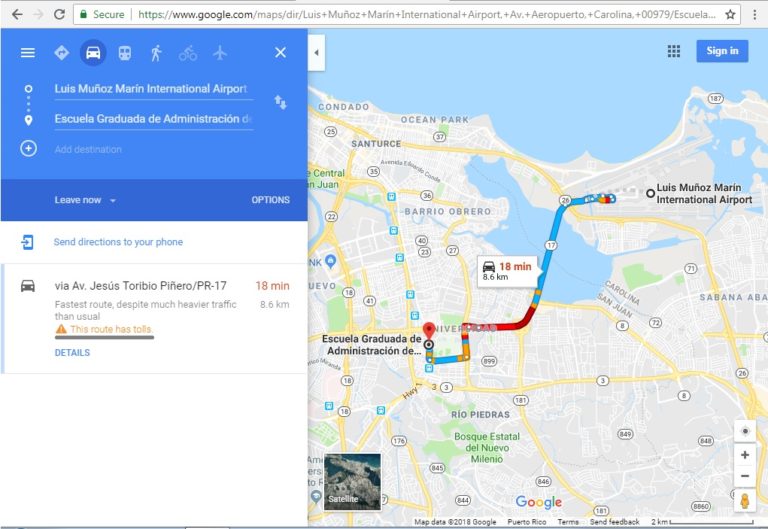Open route OPTIONS

coord(270,200)
